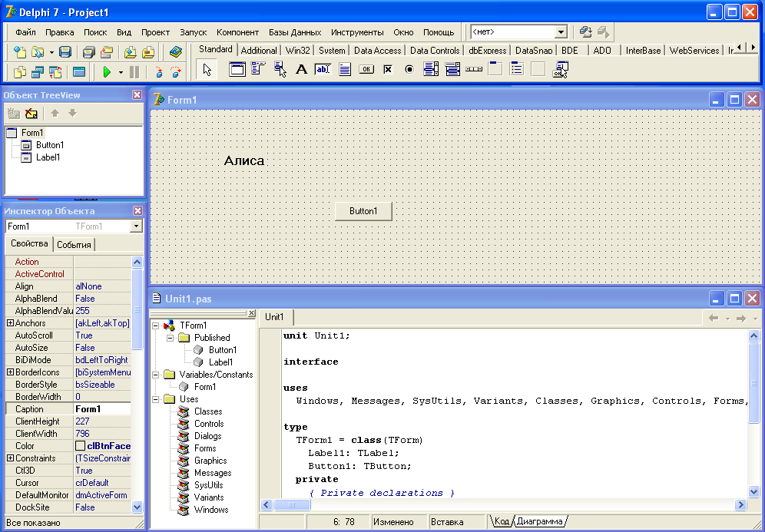Click the Trace Into debug icon
Screen dimensions: 765x532
click(158, 72)
